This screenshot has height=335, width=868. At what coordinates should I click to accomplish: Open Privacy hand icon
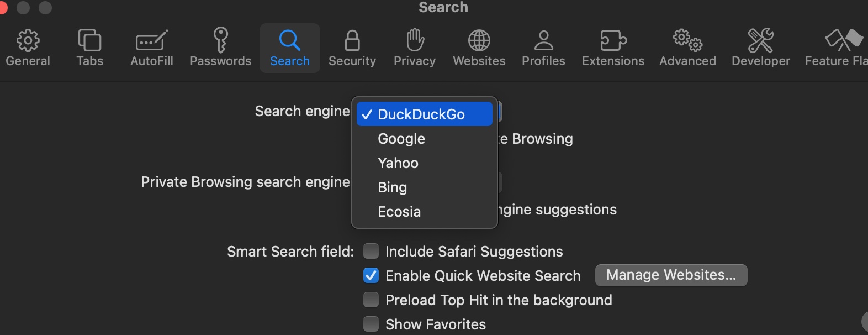(x=415, y=40)
